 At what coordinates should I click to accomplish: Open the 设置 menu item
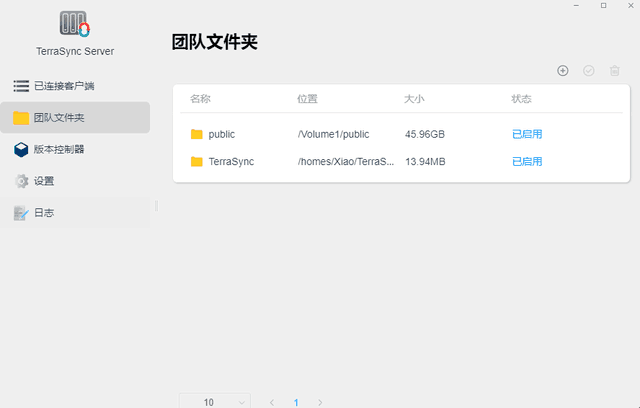coord(75,181)
